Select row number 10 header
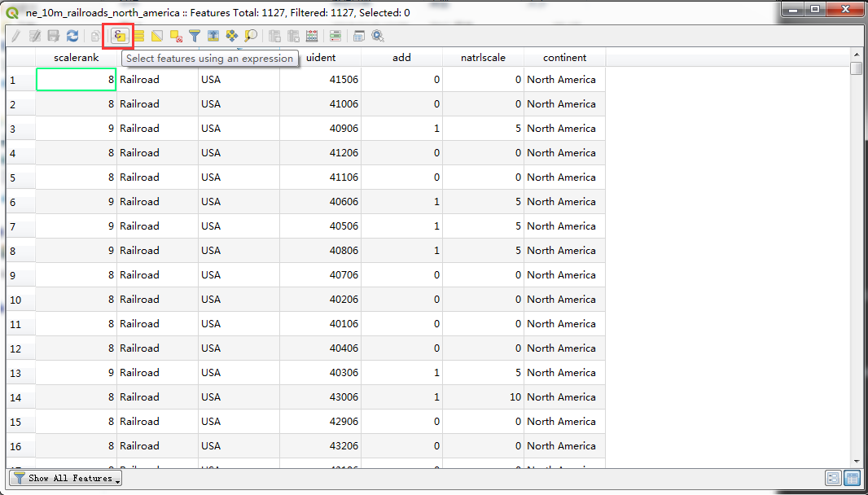The image size is (868, 495). (20, 300)
